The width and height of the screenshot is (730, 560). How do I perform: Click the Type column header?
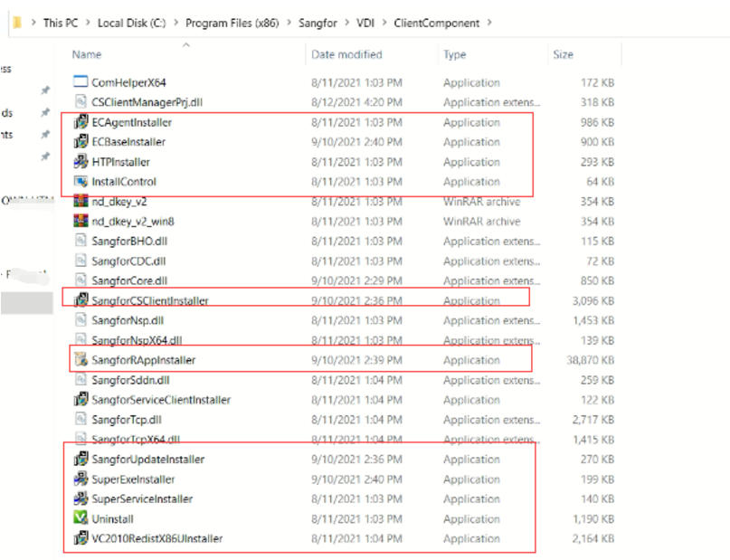(x=454, y=54)
